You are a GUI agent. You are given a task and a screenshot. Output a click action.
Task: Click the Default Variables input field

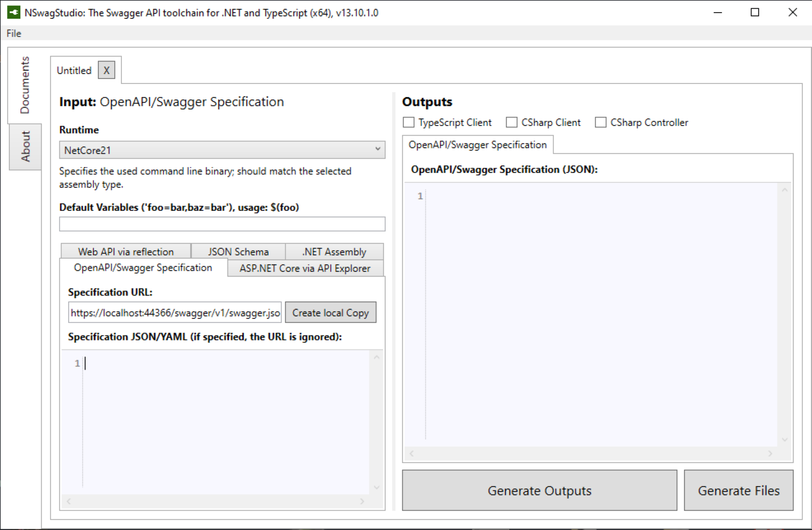tap(222, 224)
